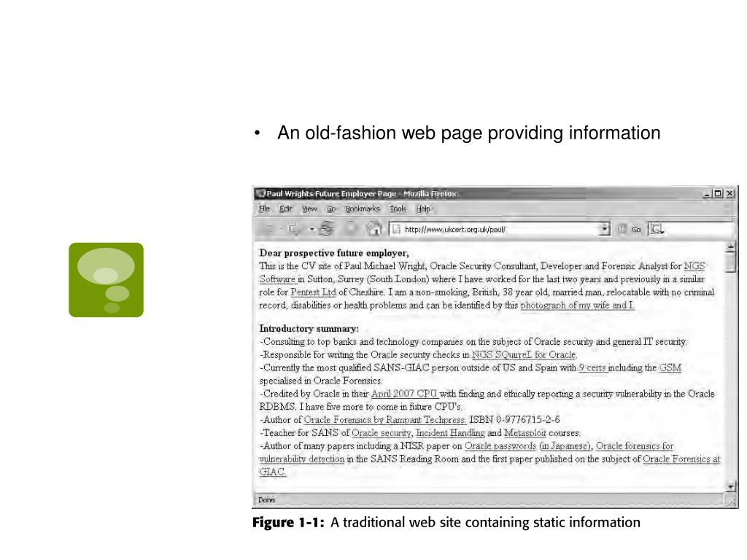Follow the Metasploit link
This screenshot has height=560, width=747.
(x=525, y=433)
